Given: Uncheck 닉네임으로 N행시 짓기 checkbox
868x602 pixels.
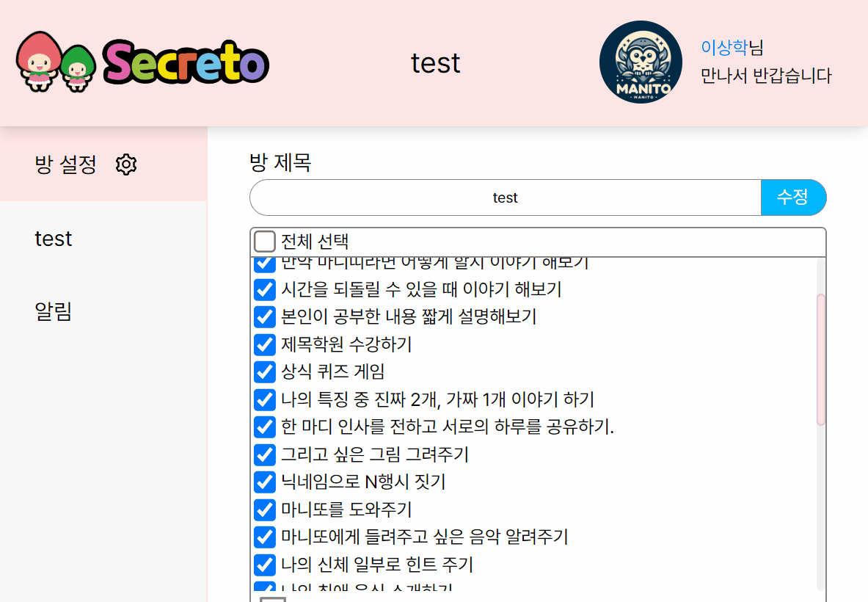Looking at the screenshot, I should click(265, 482).
